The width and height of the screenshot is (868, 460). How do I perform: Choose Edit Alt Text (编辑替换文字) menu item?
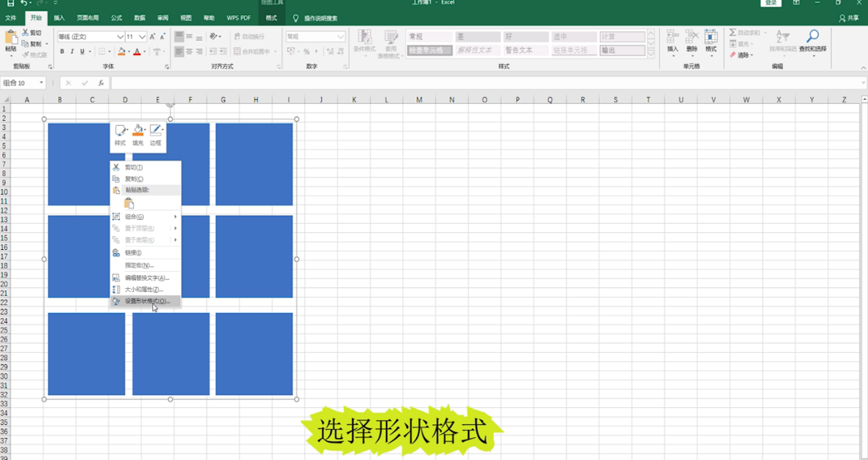click(x=146, y=277)
